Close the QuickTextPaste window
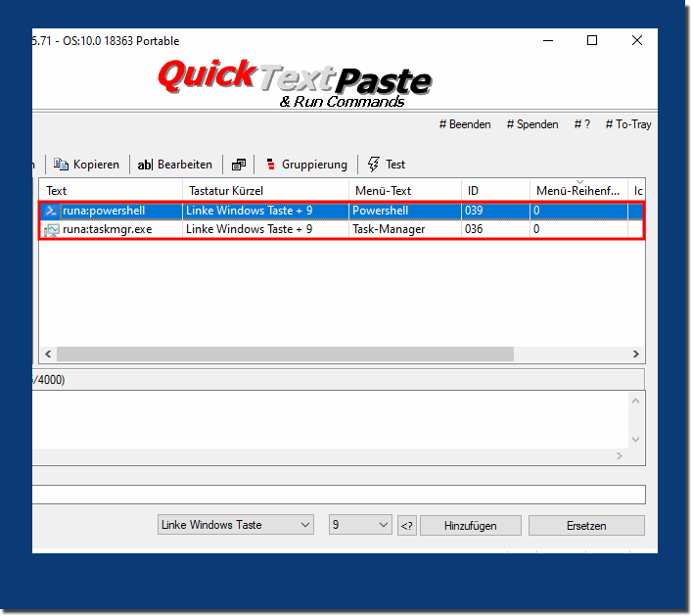The height and width of the screenshot is (616, 692). [637, 40]
